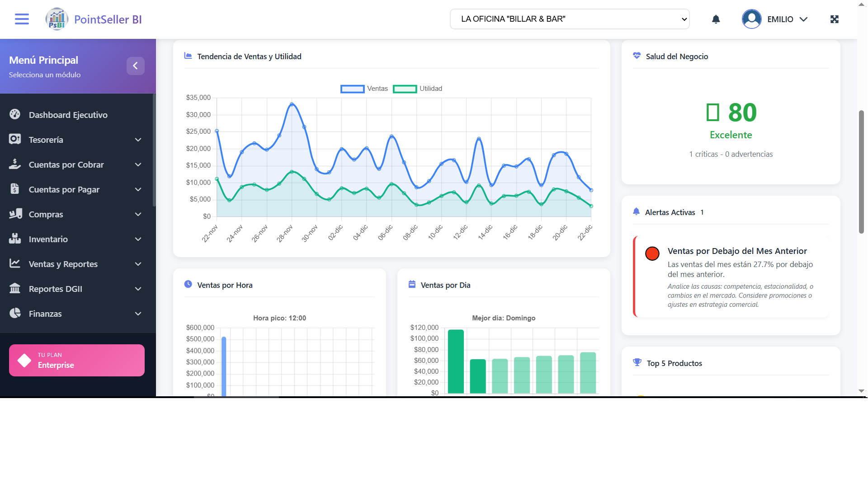Open the Compras menu item
Viewport: 868px width, 488px height.
click(x=46, y=214)
